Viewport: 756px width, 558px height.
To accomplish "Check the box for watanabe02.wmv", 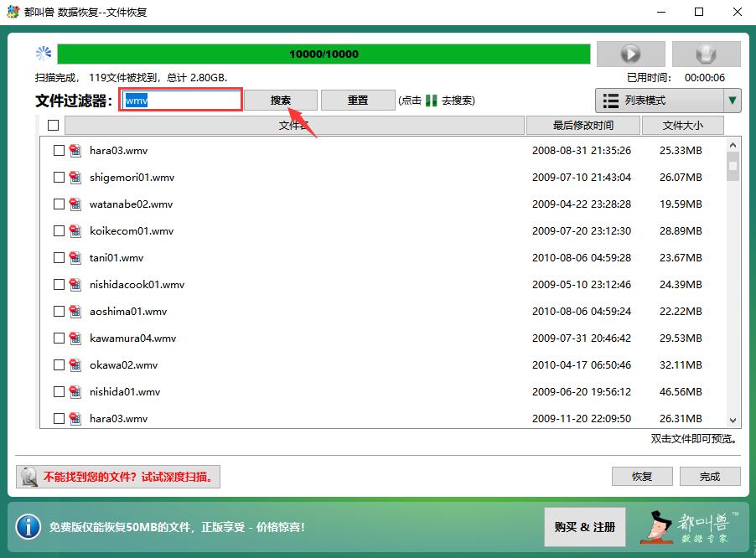I will (x=59, y=204).
